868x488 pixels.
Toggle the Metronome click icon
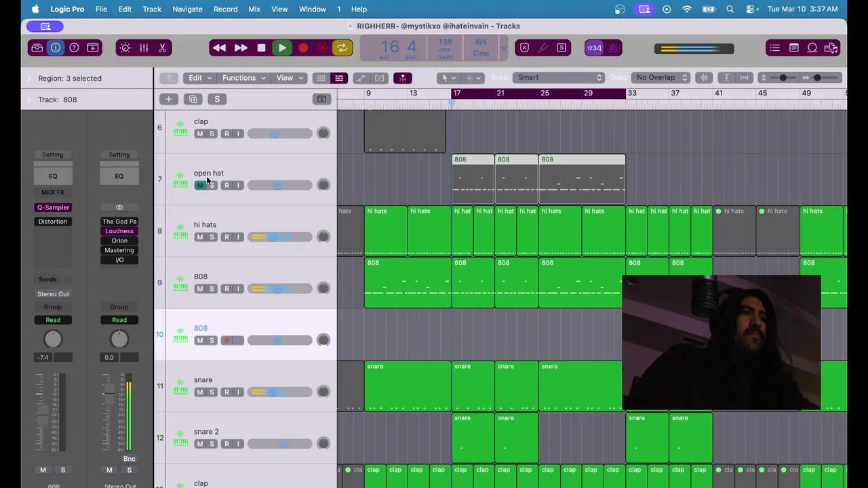[613, 48]
